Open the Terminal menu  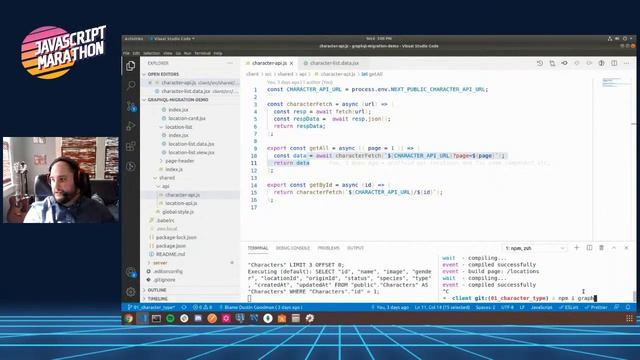(x=202, y=53)
